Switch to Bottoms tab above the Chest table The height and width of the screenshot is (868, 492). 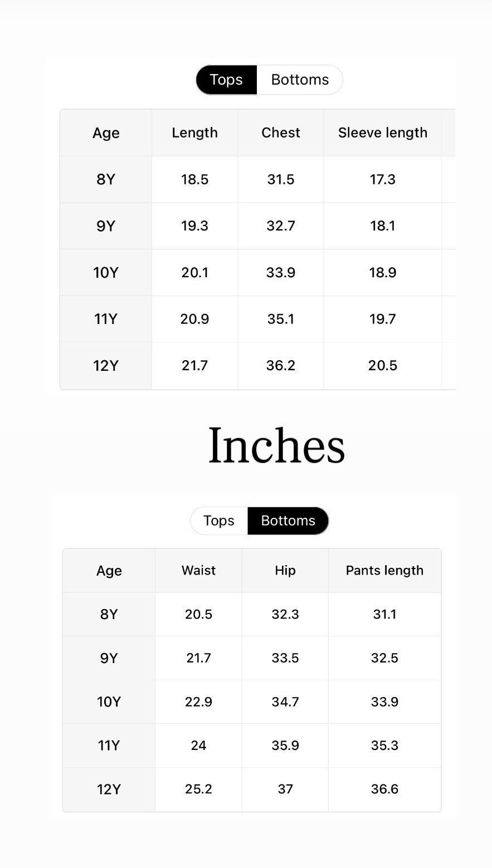click(300, 80)
